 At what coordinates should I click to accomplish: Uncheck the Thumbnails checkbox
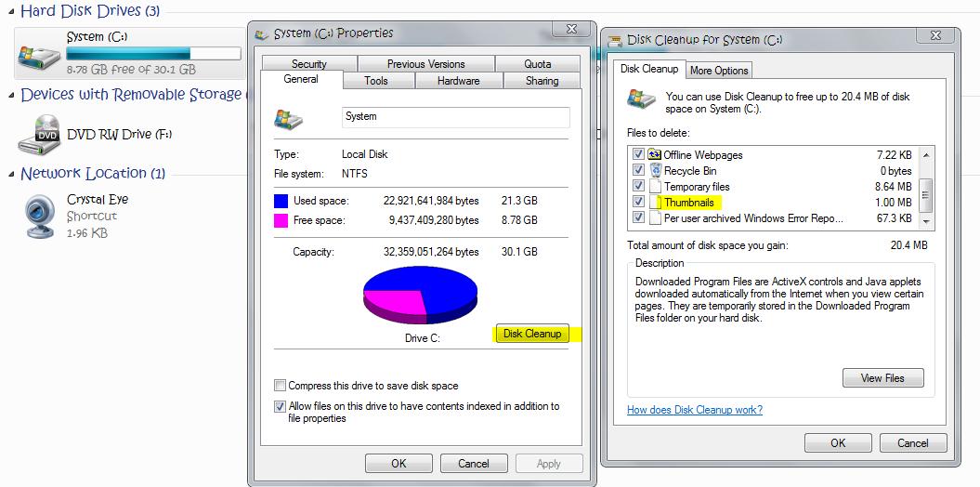click(x=638, y=202)
